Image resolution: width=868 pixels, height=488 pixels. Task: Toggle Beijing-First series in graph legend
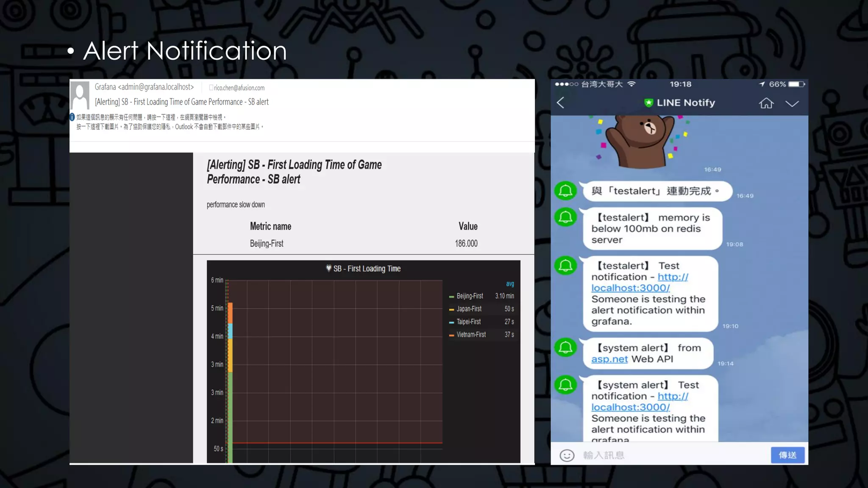click(470, 296)
